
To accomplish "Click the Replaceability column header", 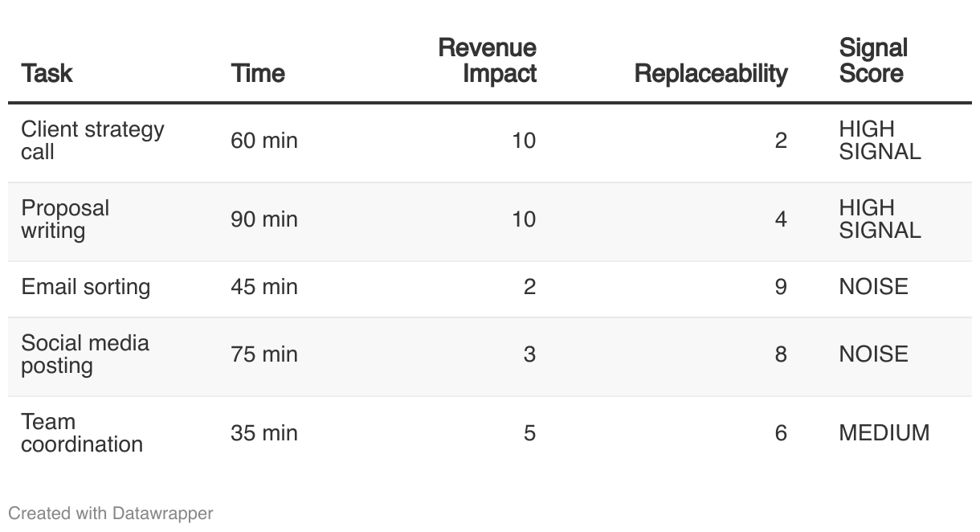I will click(x=711, y=73).
